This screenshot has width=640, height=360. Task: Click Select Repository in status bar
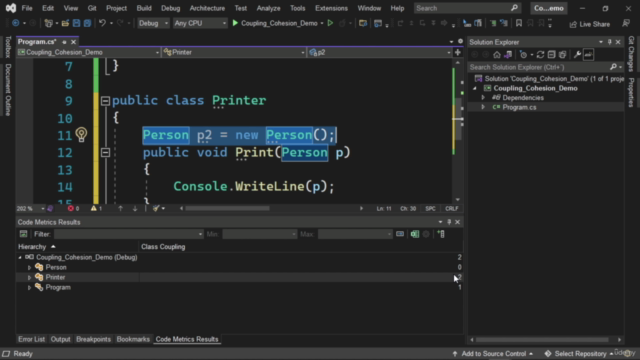coord(580,353)
